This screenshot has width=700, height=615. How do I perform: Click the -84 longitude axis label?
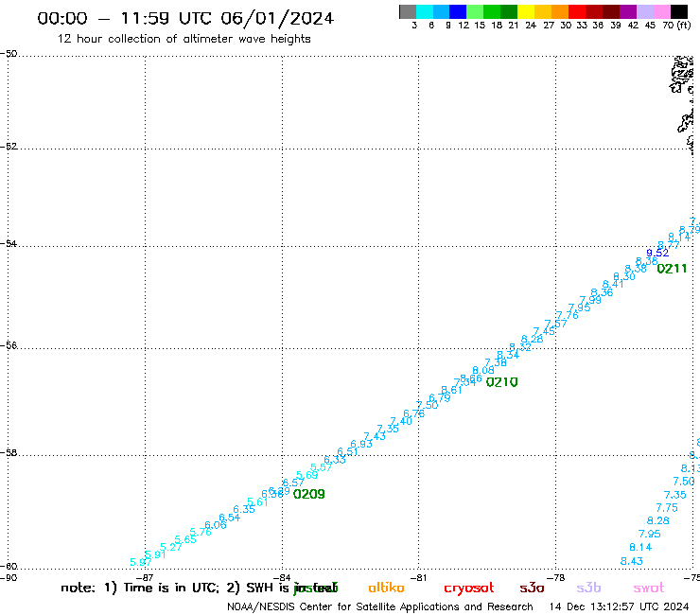(x=282, y=577)
